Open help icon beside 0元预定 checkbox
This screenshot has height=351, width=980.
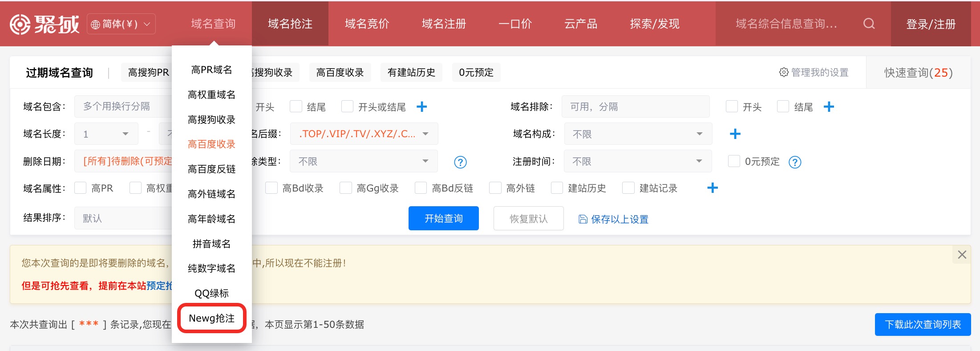(795, 162)
